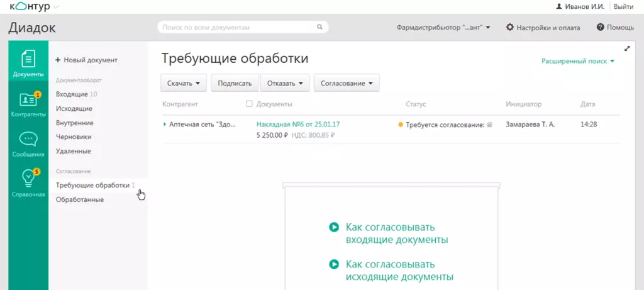Open the Справочная sidebar section
The image size is (644, 290).
pos(28,183)
